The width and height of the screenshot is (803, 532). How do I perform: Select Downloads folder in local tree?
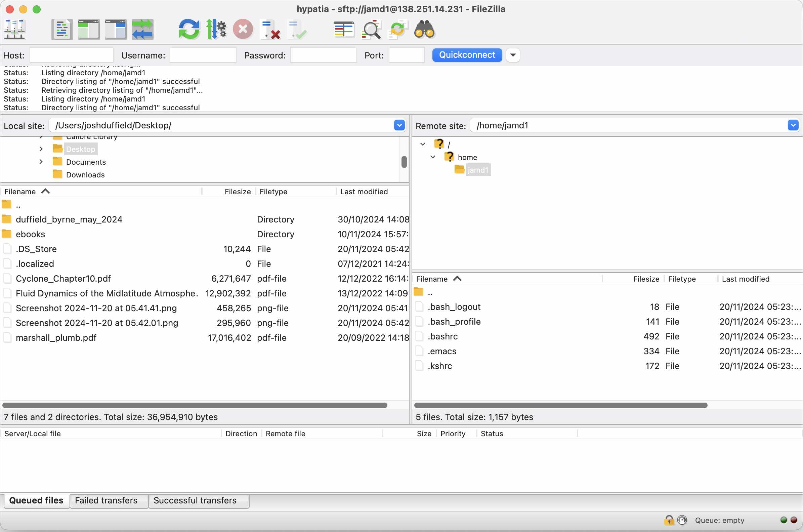85,175
